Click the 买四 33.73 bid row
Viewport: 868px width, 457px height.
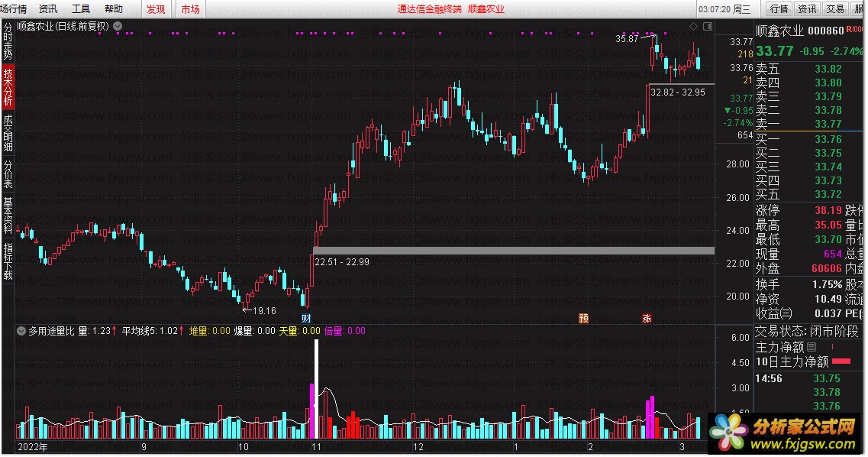[x=808, y=180]
